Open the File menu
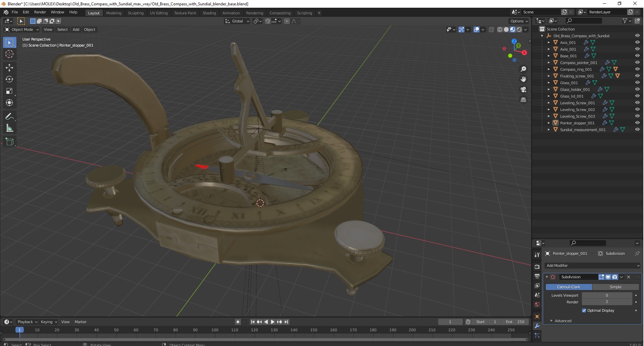 pyautogui.click(x=15, y=12)
